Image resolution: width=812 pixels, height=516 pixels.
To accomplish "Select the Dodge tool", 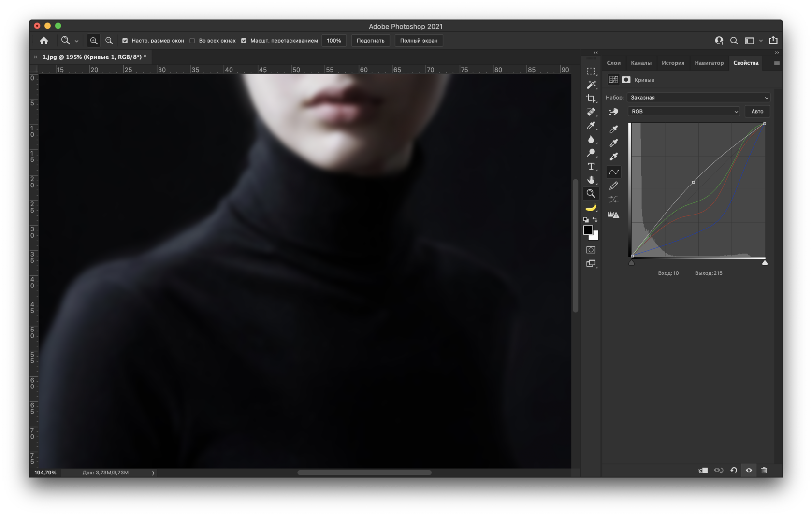I will [x=591, y=153].
